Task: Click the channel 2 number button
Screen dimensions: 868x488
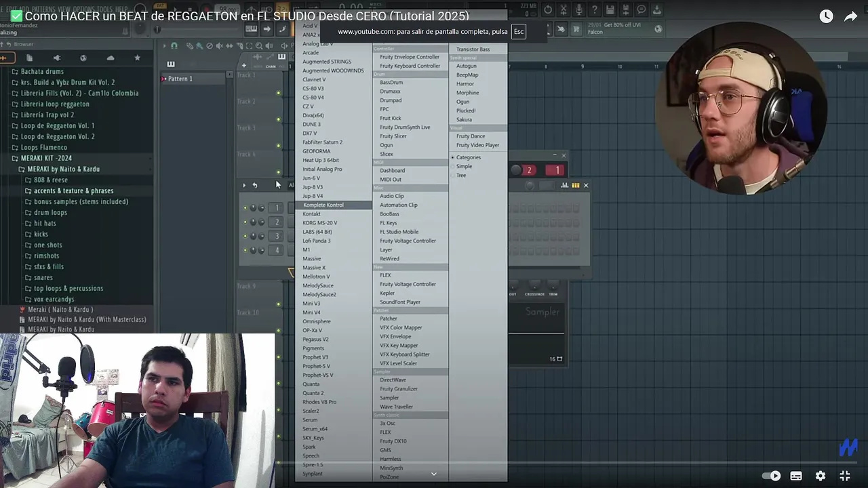Action: pos(277,222)
